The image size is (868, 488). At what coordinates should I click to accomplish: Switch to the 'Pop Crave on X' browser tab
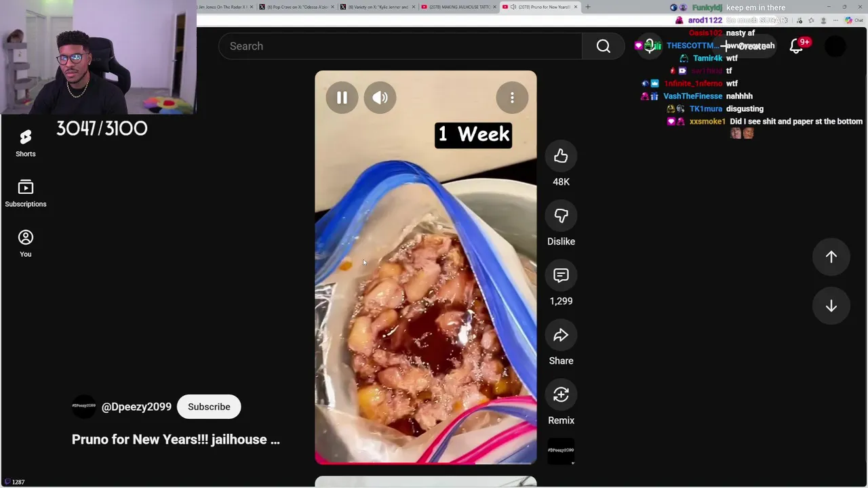[297, 7]
